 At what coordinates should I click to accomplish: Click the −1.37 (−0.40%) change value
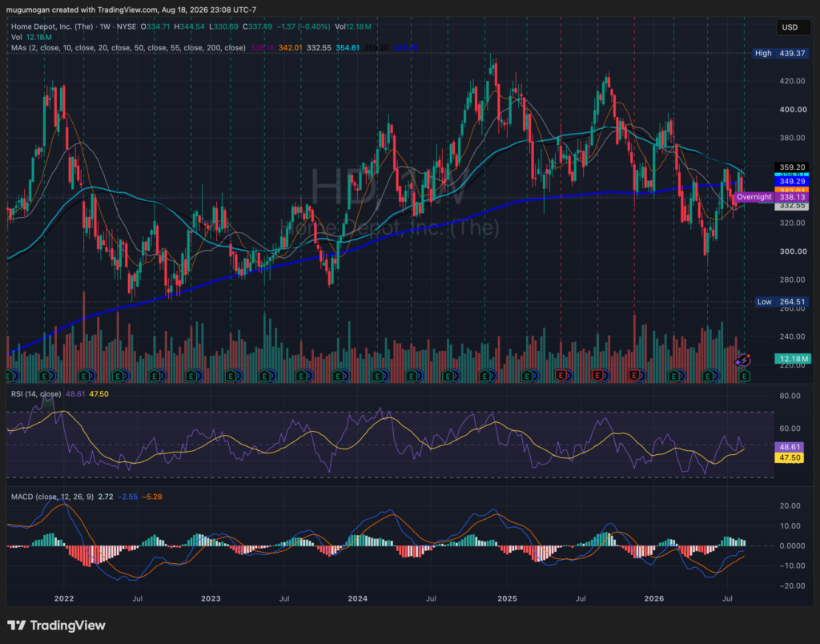pyautogui.click(x=303, y=26)
